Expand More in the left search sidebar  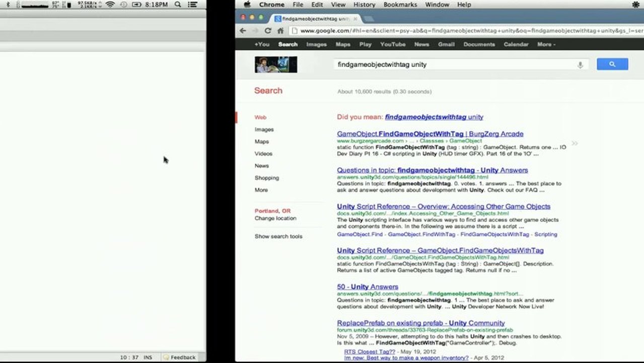(261, 190)
